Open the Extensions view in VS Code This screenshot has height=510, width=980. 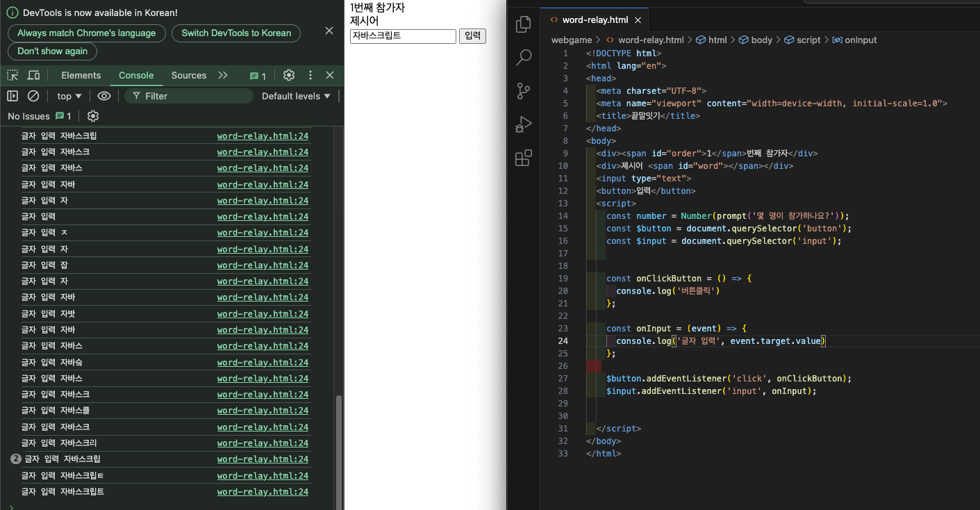click(524, 158)
